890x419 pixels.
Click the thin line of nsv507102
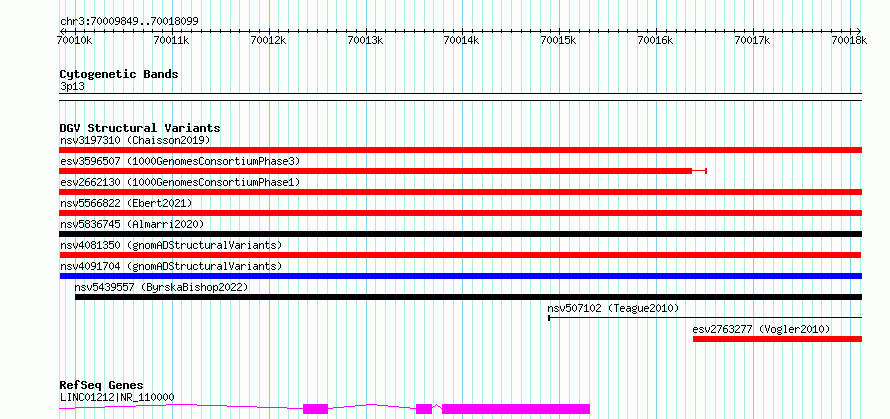(705, 317)
